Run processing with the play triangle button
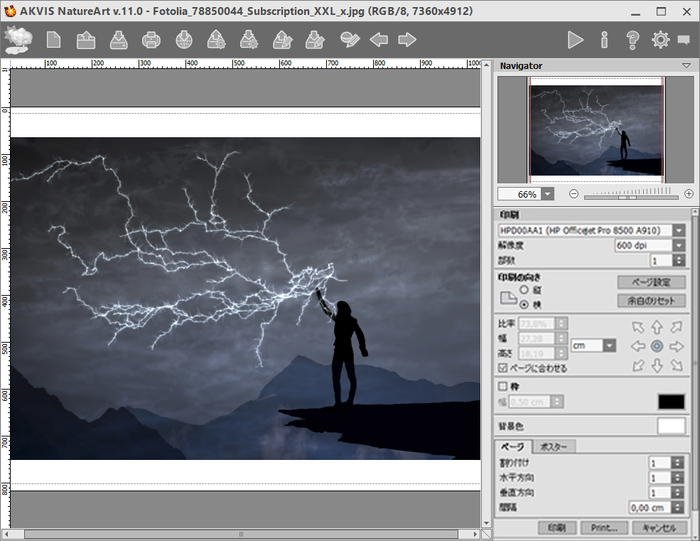 tap(575, 40)
